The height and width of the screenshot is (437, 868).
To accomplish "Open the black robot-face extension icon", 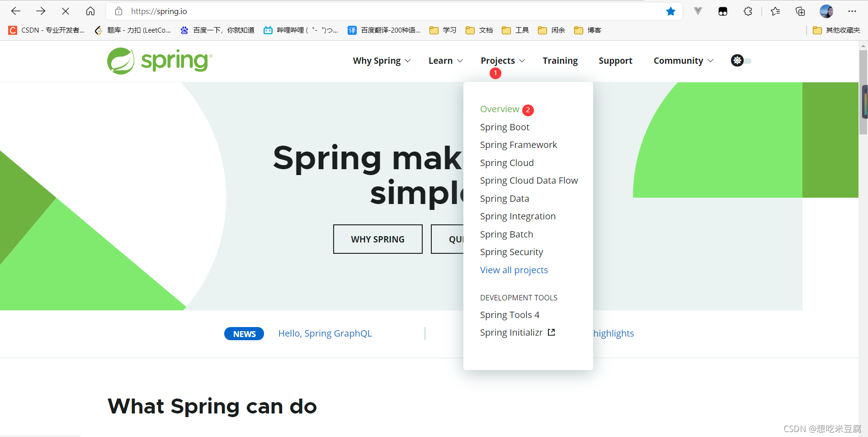I will pyautogui.click(x=723, y=11).
